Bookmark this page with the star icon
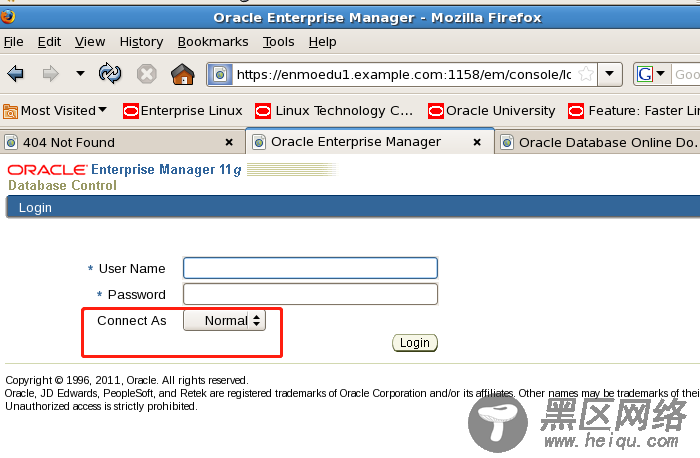Image resolution: width=700 pixels, height=458 pixels. [x=586, y=74]
